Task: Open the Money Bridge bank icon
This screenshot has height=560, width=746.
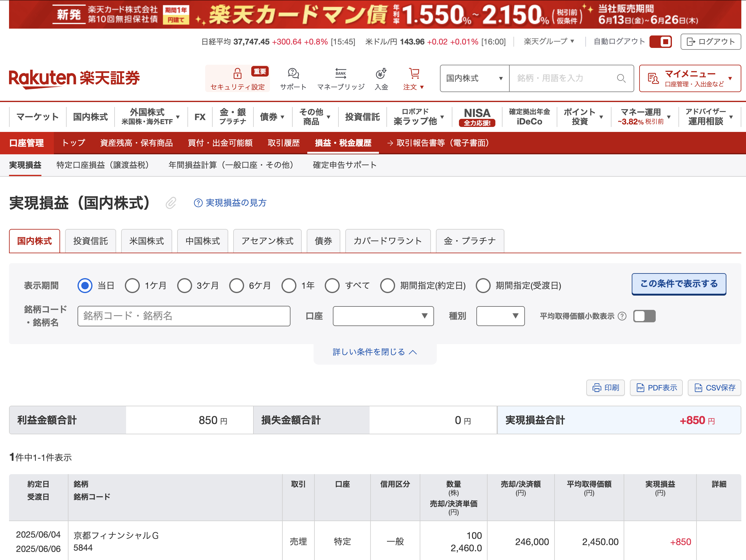Action: (x=341, y=73)
